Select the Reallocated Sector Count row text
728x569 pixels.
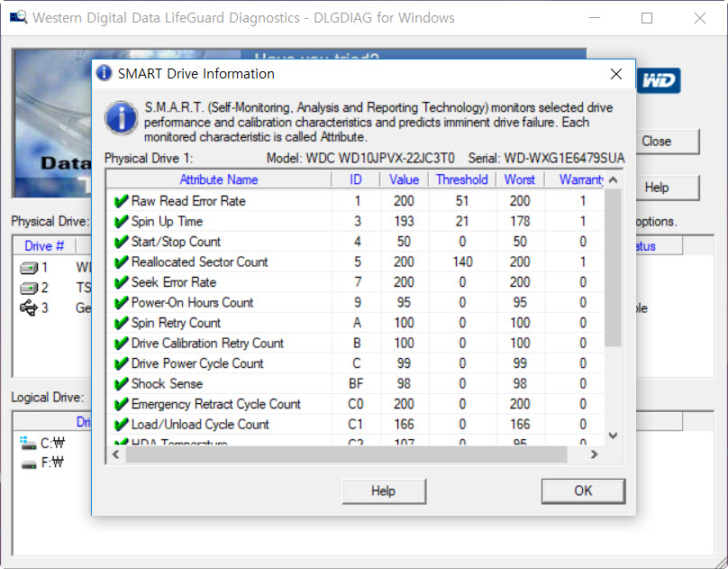coord(200,262)
